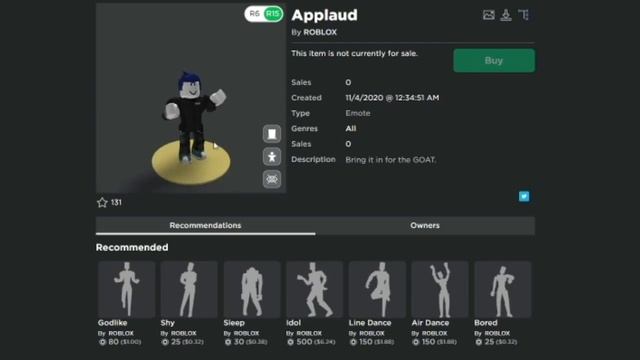Click the ROBLOX creator link under Godlike

[x=121, y=333]
